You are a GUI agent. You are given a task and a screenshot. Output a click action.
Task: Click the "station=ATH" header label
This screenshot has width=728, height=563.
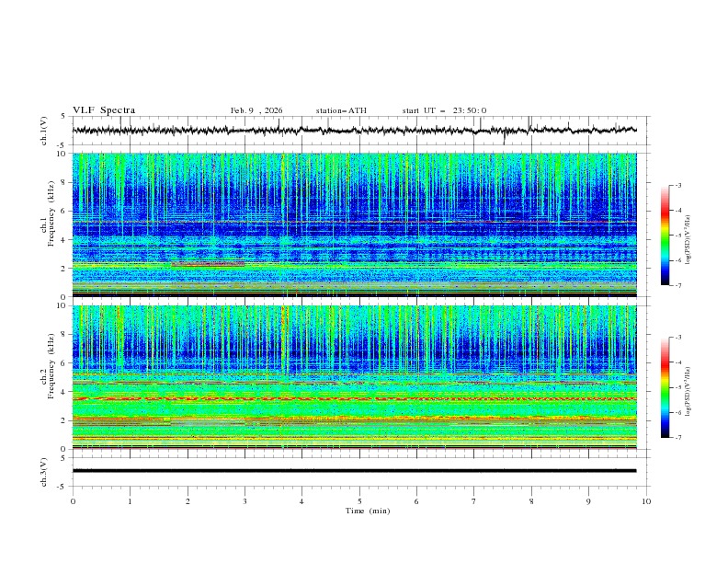(341, 110)
